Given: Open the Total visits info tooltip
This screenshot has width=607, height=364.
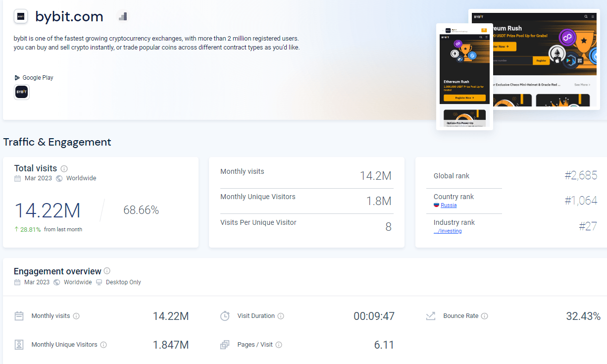Looking at the screenshot, I should (64, 168).
